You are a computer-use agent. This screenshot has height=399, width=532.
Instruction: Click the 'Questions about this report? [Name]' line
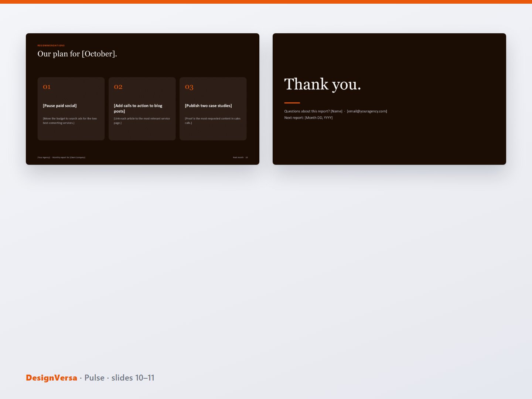[313, 111]
